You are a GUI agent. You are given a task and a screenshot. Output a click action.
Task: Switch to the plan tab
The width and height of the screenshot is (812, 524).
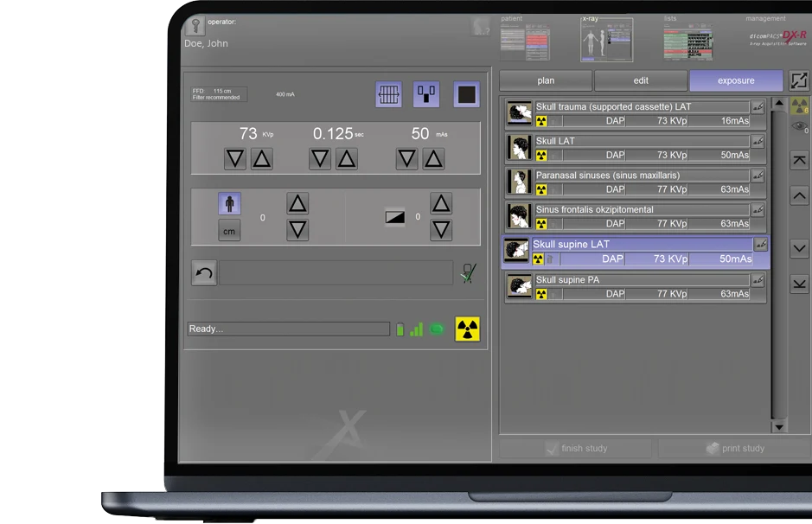(x=546, y=80)
